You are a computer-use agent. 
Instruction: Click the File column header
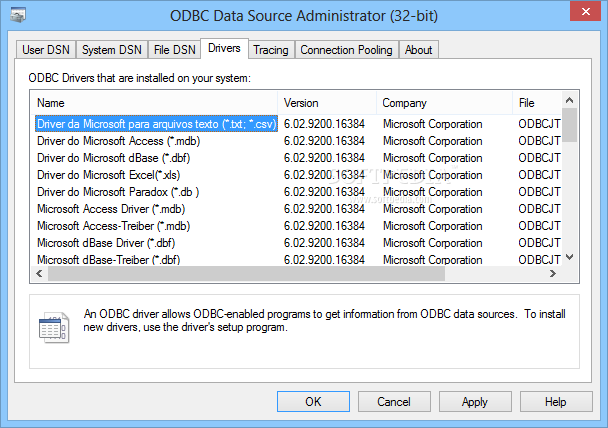tap(537, 103)
